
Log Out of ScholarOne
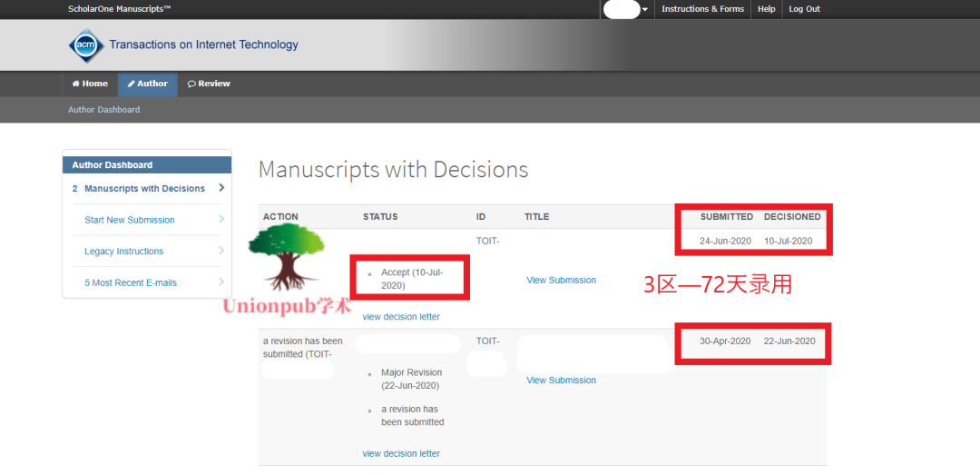(804, 9)
